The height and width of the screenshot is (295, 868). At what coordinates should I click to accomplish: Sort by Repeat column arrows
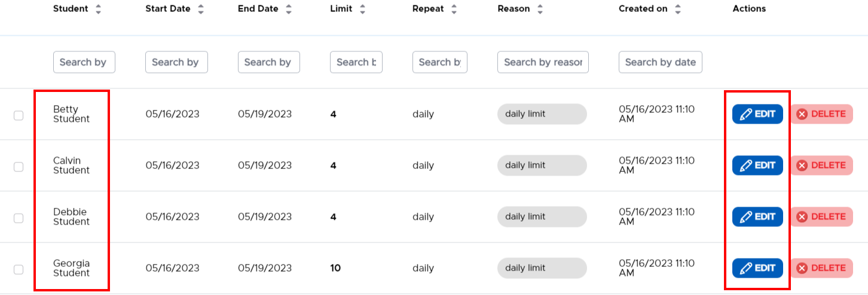[454, 9]
